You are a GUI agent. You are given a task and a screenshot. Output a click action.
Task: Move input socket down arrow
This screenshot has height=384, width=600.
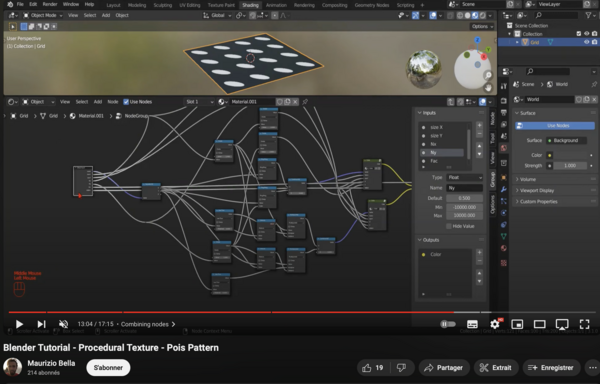click(x=479, y=154)
